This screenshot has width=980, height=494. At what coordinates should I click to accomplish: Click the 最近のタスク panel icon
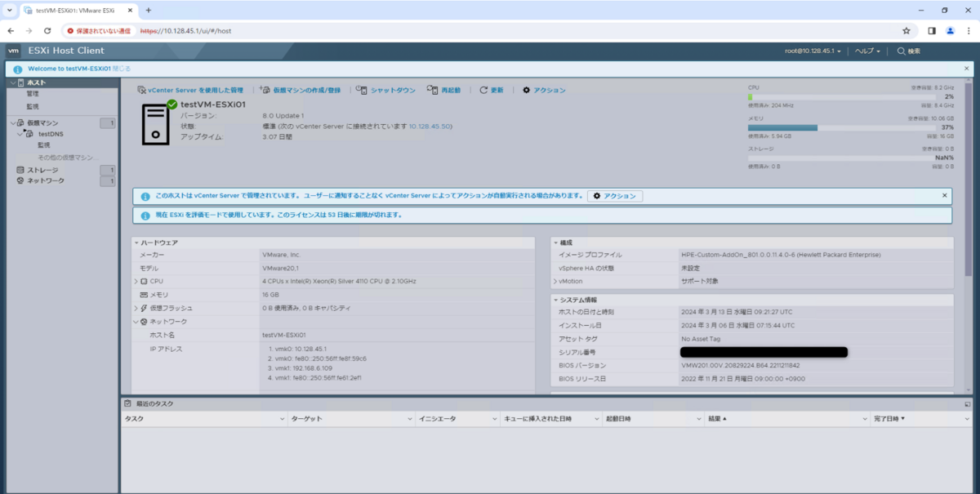(127, 403)
